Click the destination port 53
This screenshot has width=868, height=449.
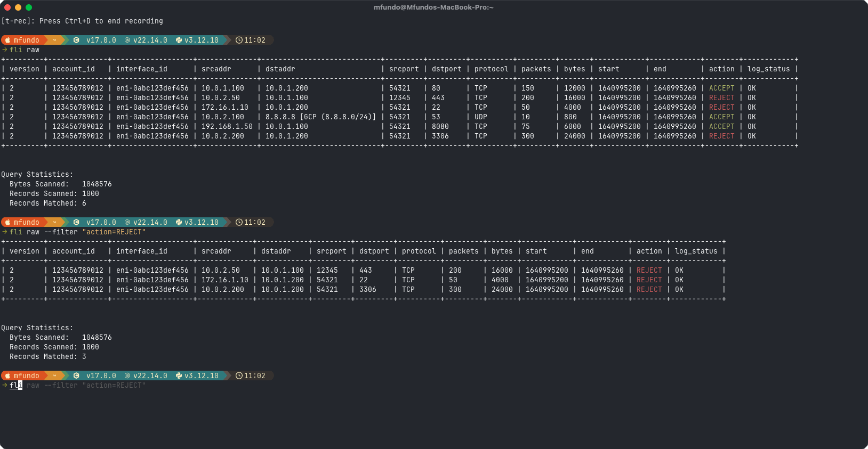tap(436, 117)
